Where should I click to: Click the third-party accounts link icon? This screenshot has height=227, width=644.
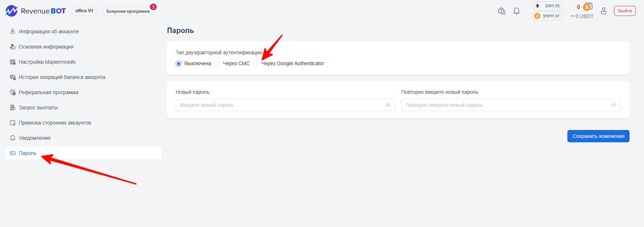point(13,123)
